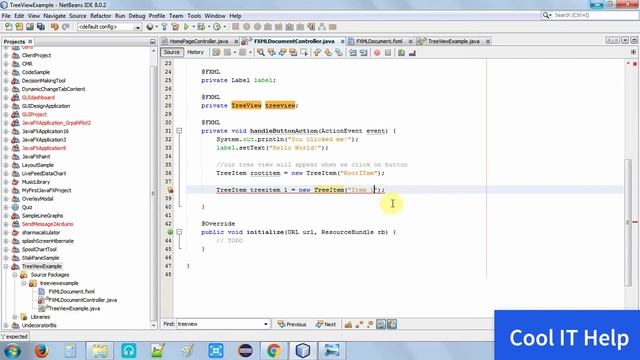This screenshot has height=360, width=640.
Task: Click the Projects panel vertical scrollbar
Action: [154, 192]
